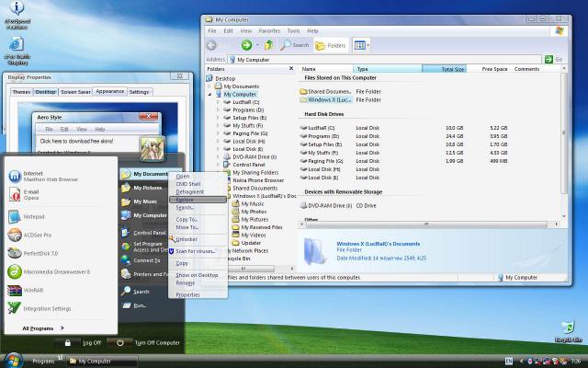Expand All Programs list
The height and width of the screenshot is (368, 588).
coord(43,328)
